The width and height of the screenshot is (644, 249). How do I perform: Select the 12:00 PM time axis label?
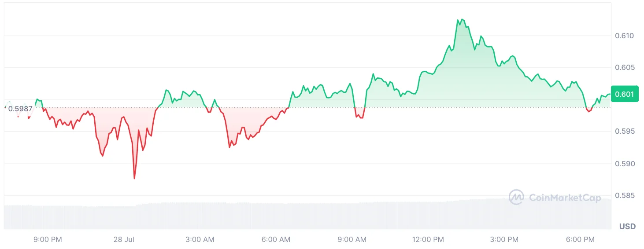(428, 240)
